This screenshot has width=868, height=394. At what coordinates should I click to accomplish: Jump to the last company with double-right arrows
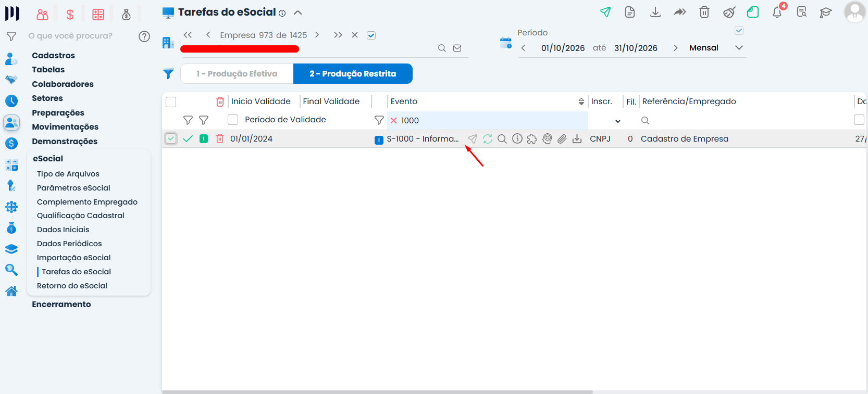click(338, 35)
